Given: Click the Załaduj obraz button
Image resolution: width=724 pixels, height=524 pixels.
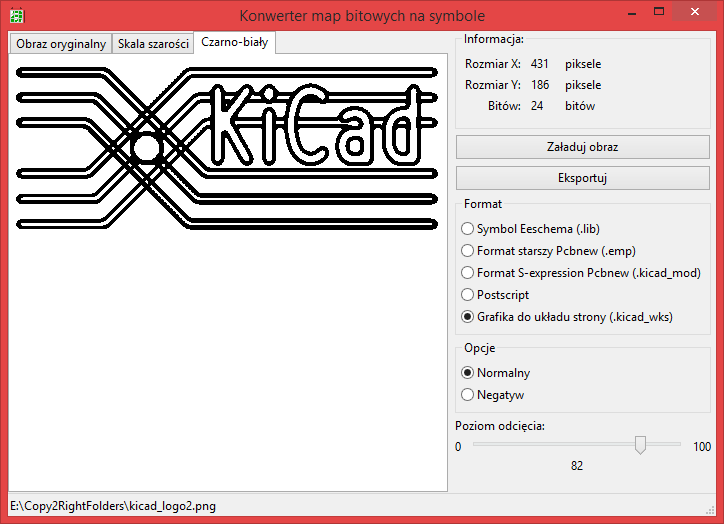Looking at the screenshot, I should coord(583,147).
